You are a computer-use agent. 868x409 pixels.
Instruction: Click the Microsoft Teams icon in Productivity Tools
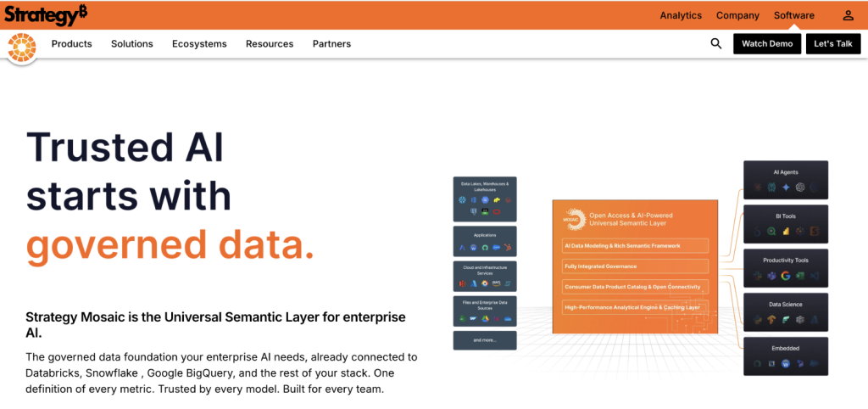[x=771, y=276]
